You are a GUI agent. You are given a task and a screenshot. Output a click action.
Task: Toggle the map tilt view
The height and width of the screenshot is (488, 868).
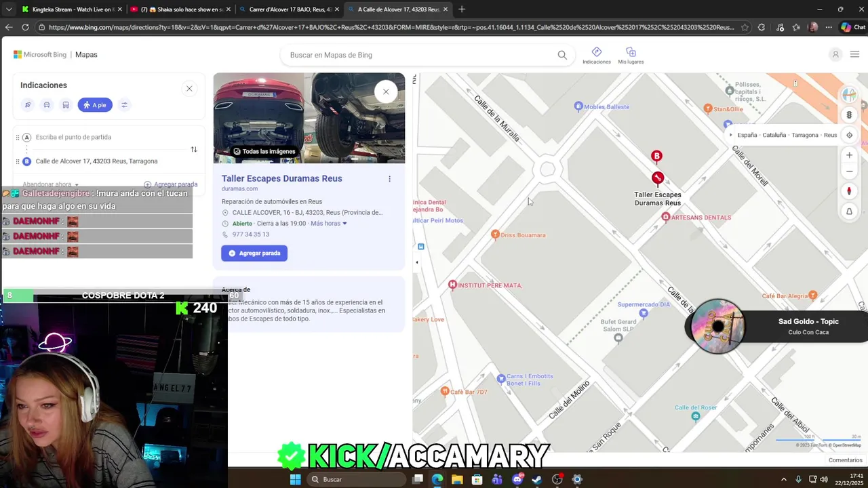(x=849, y=211)
